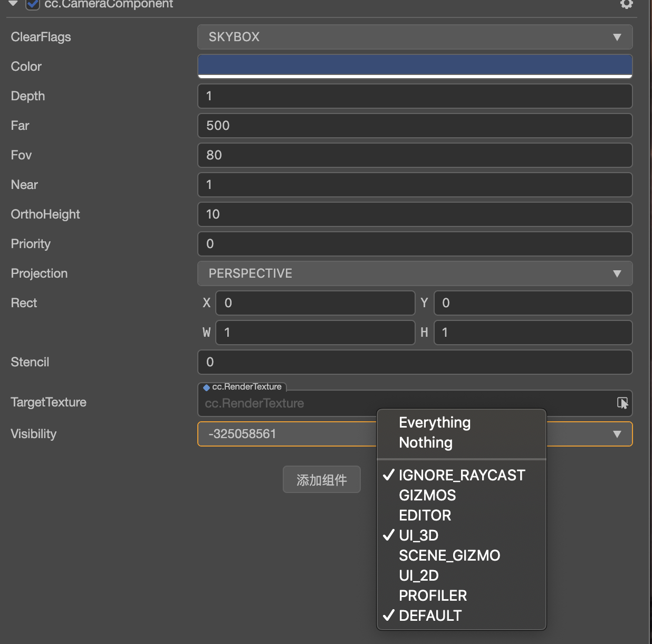Screen dimensions: 652x644
Task: Enable the GIZMOS layer option
Action: 427,495
